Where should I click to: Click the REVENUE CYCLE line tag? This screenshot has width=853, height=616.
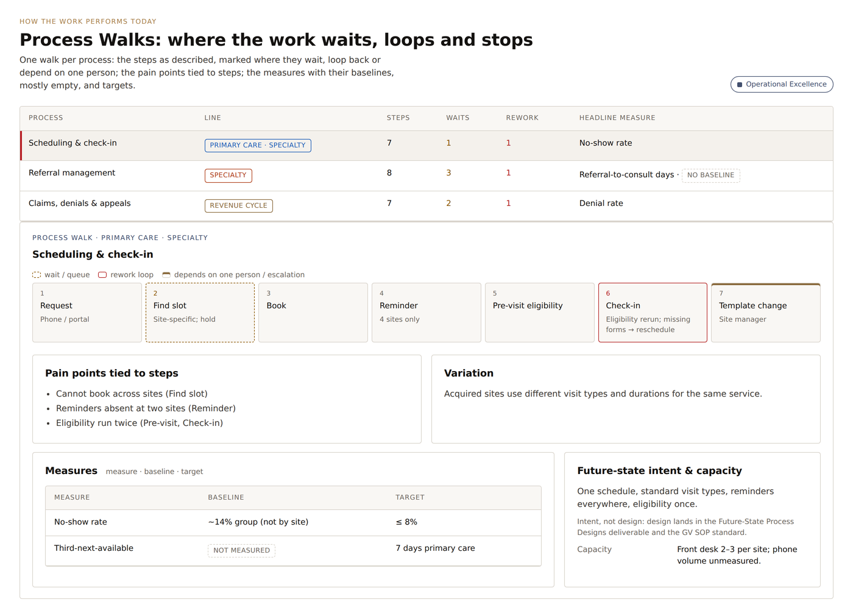(239, 206)
